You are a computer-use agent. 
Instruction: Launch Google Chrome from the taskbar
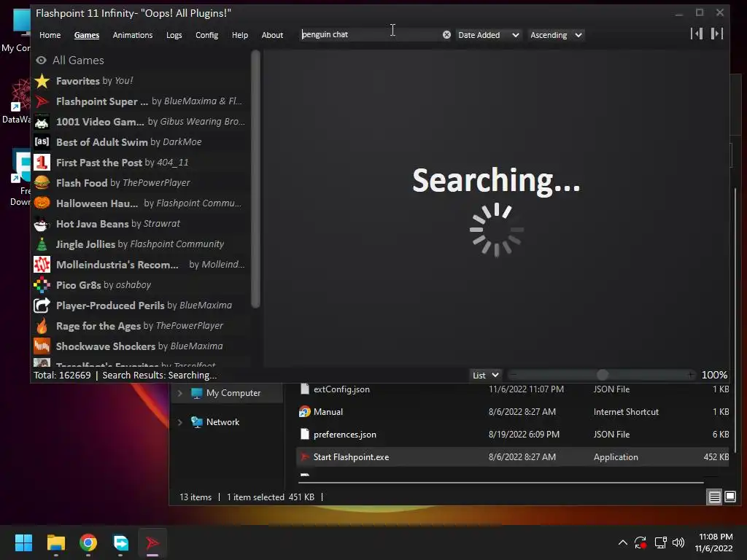point(88,542)
